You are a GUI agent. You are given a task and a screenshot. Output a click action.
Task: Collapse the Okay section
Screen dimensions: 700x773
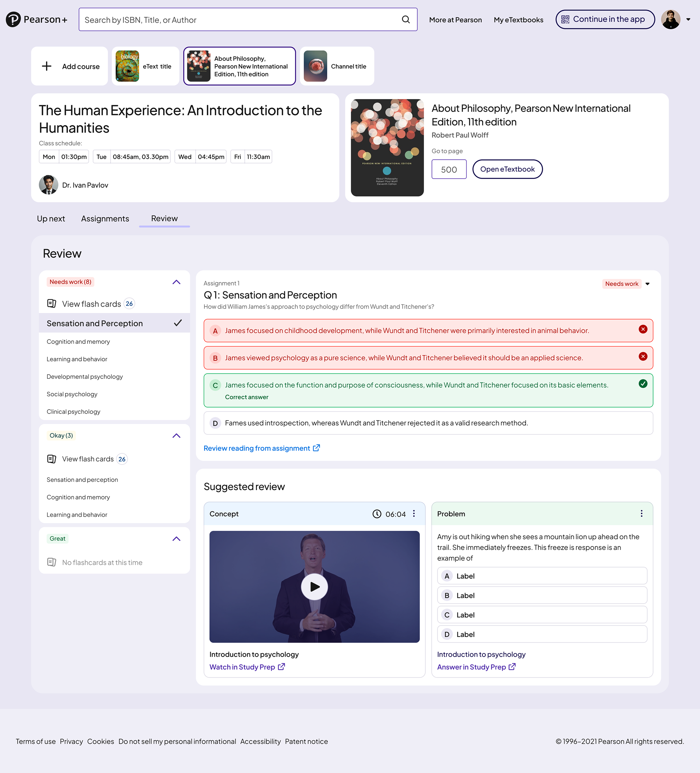pos(176,436)
